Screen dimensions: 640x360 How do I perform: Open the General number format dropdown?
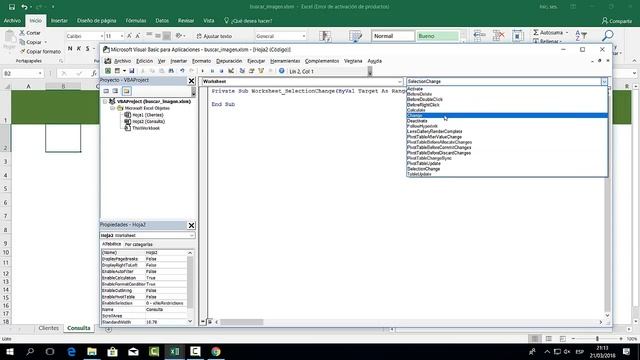coord(304,36)
